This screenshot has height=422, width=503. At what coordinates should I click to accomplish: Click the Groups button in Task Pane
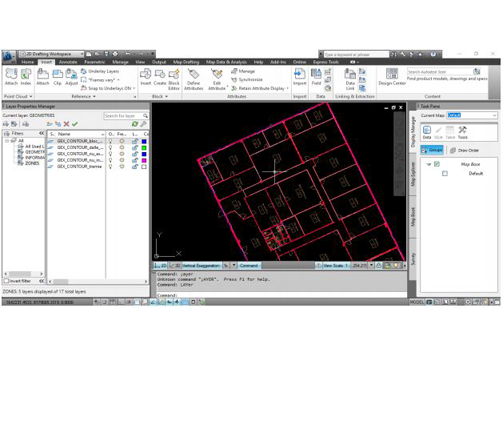tap(432, 150)
